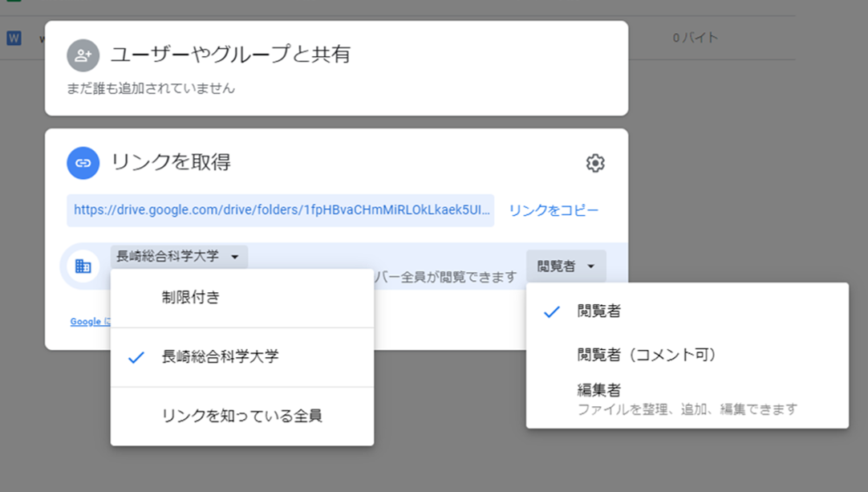
Task: Pick 閲覧者（コメント可）role option
Action: point(687,355)
